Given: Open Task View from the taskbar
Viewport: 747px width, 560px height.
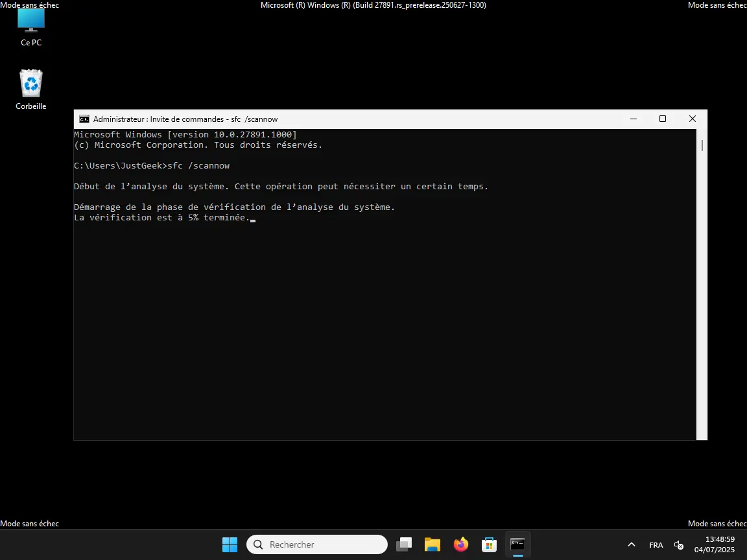Looking at the screenshot, I should tap(404, 544).
